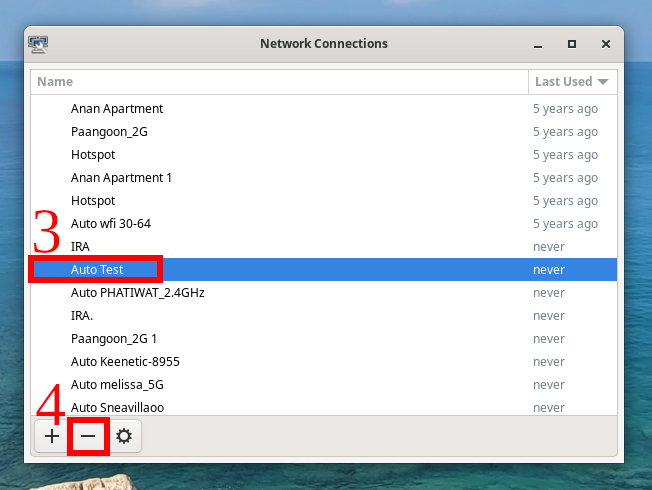The width and height of the screenshot is (652, 490).
Task: Click the highlighted Auto Test connection
Action: click(97, 270)
